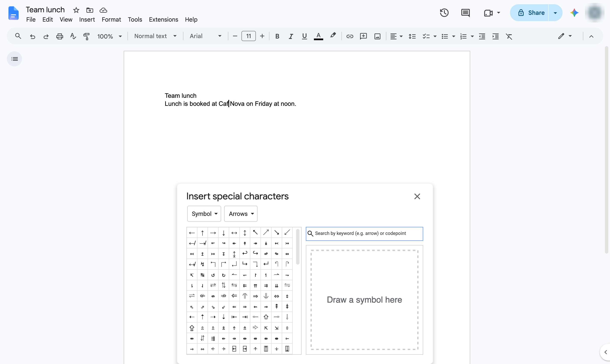Toggle underline formatting
The width and height of the screenshot is (610, 364).
304,36
